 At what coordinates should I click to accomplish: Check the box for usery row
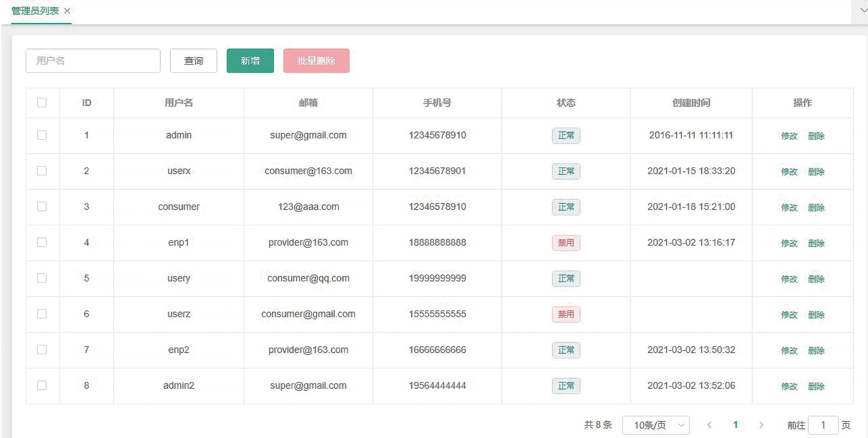[42, 278]
